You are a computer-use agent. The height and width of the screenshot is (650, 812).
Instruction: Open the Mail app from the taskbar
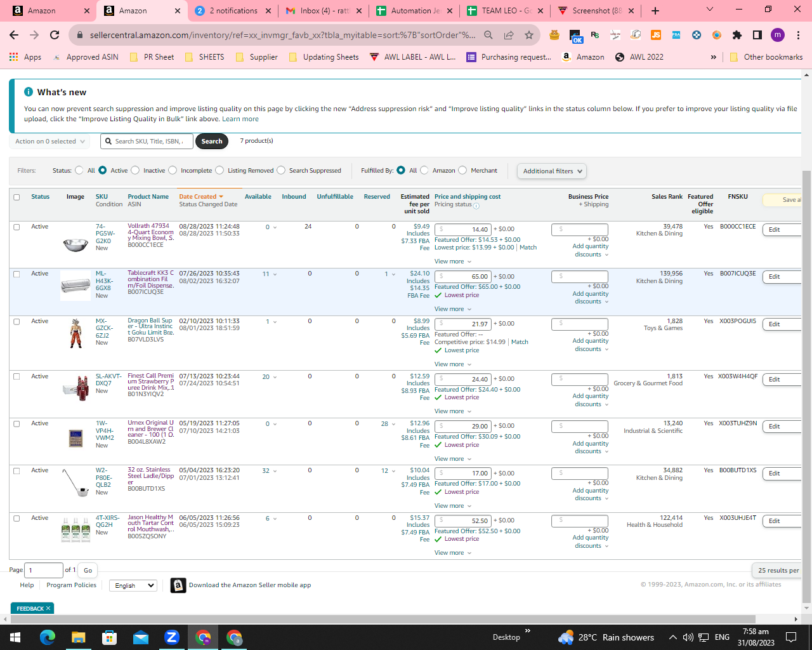140,637
